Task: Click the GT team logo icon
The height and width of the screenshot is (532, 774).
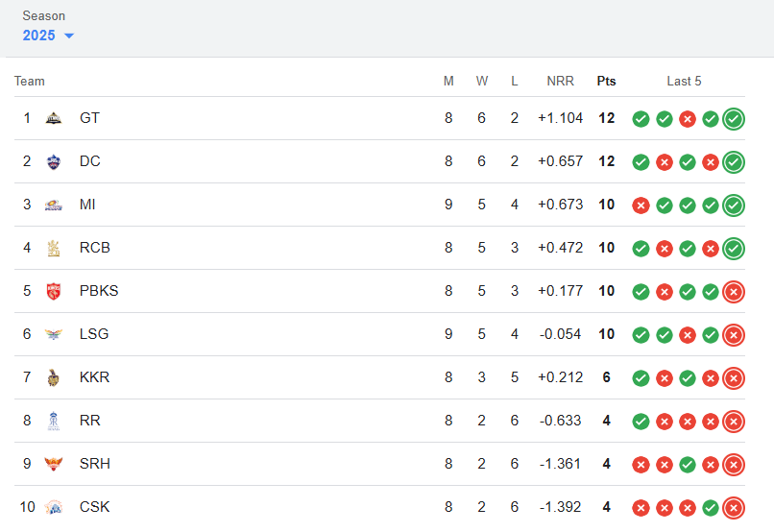Action: click(54, 118)
